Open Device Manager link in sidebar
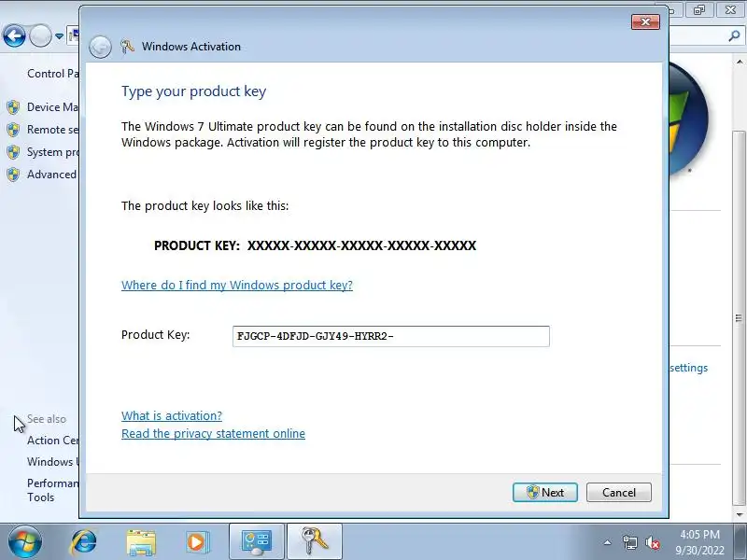The width and height of the screenshot is (747, 560). point(52,107)
